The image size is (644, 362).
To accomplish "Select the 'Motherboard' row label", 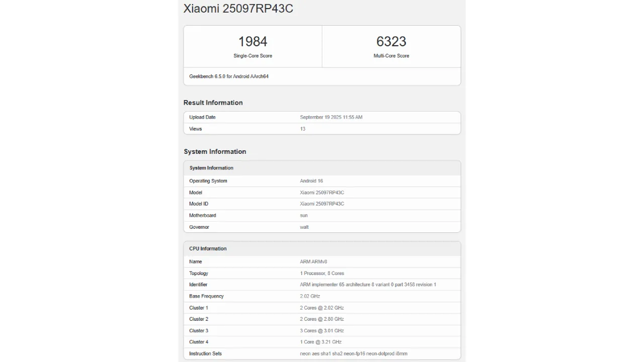I will click(203, 215).
